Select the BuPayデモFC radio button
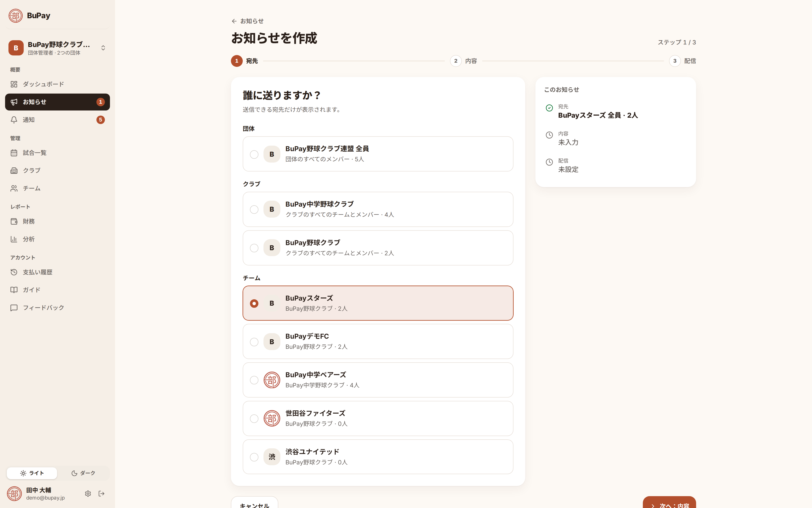 click(x=254, y=342)
